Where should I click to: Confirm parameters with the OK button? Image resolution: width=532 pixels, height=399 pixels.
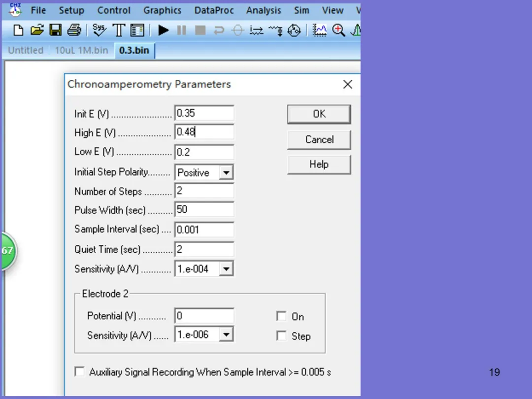click(319, 114)
